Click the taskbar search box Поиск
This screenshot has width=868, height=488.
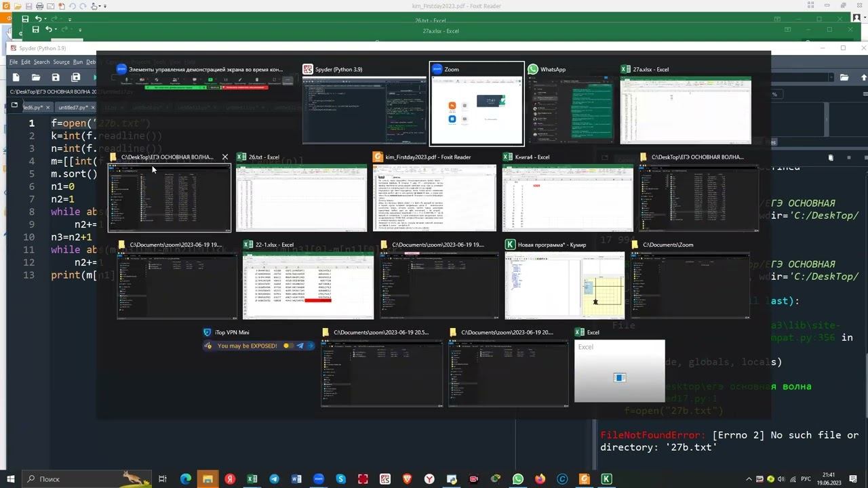[x=87, y=479]
